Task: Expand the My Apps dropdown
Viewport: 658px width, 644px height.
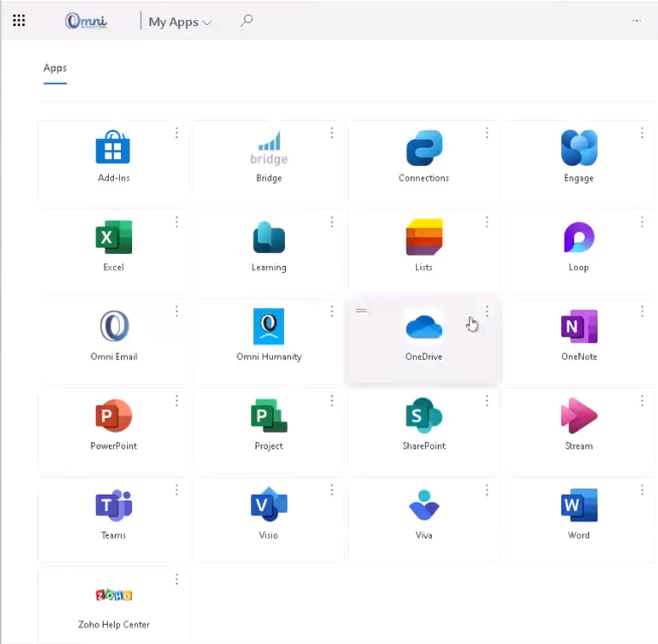Action: [180, 22]
